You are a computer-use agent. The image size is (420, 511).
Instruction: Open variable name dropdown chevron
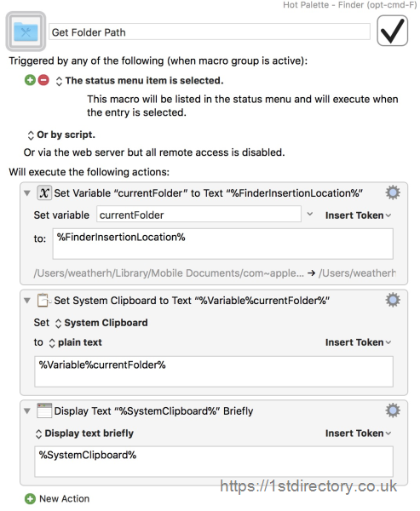[310, 215]
